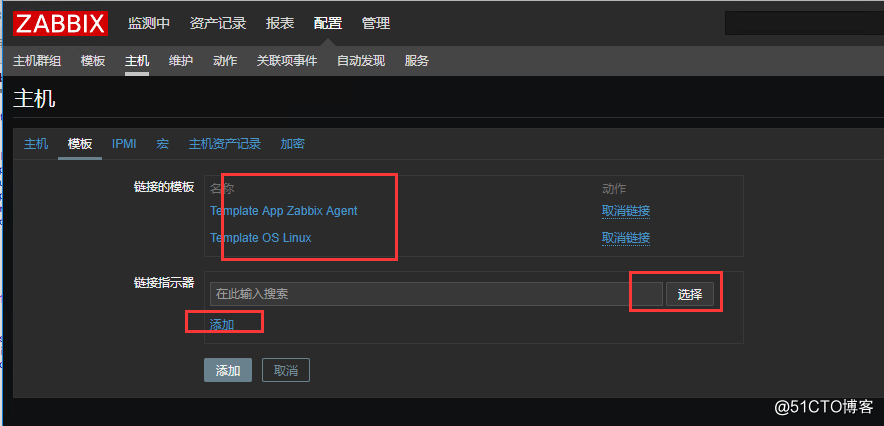This screenshot has width=884, height=426.
Task: Open the 监测中 top menu
Action: coord(149,24)
